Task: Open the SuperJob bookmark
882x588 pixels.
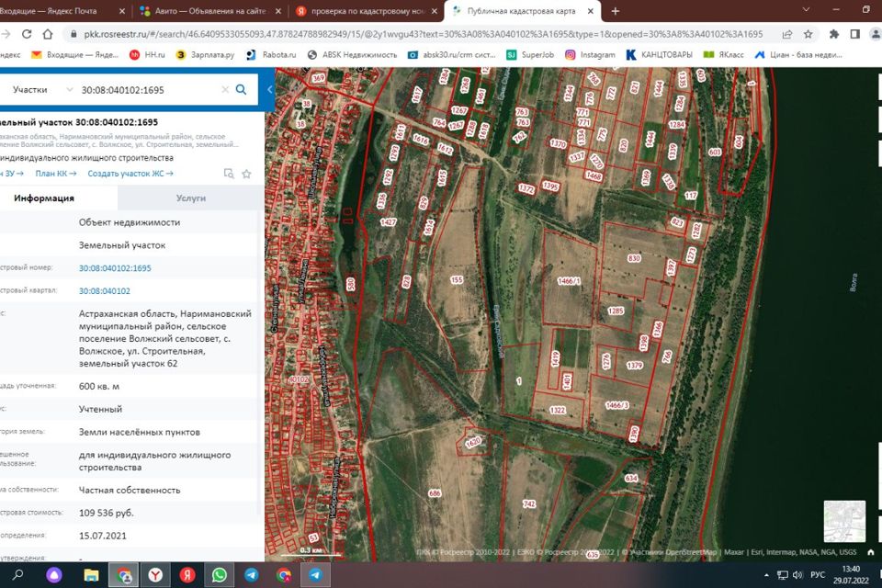Action: coord(530,54)
